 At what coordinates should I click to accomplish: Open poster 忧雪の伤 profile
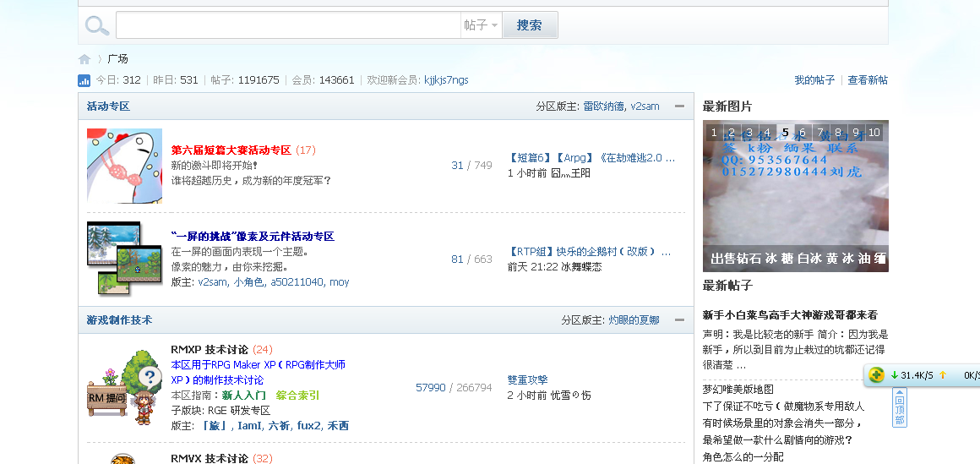coord(570,396)
